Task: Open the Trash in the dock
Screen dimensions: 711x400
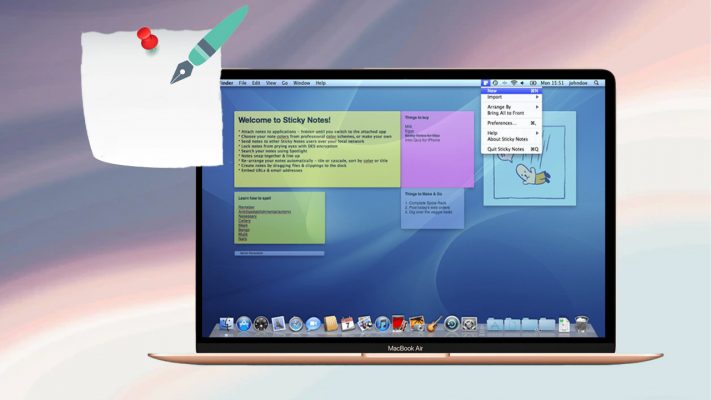Action: click(x=581, y=324)
